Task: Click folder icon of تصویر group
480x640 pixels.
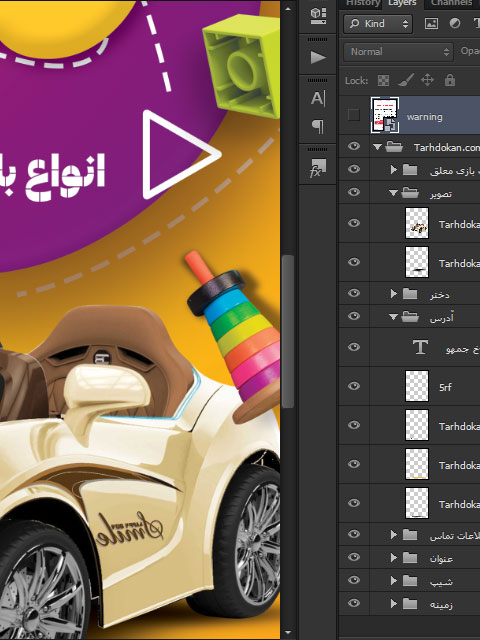Action: (x=410, y=193)
